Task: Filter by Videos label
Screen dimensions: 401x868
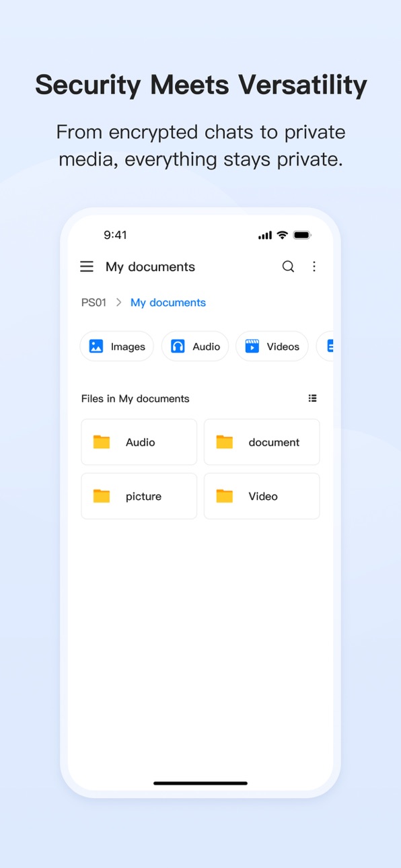Action: coord(283,347)
